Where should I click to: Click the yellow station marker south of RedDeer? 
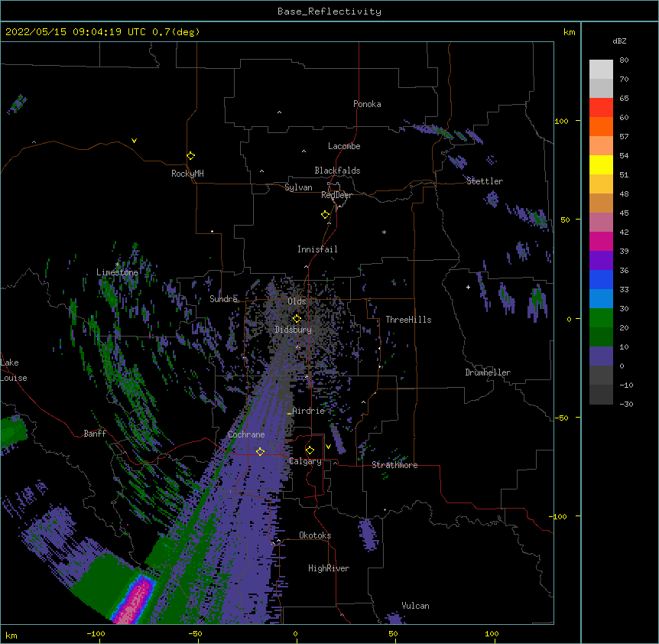click(325, 215)
